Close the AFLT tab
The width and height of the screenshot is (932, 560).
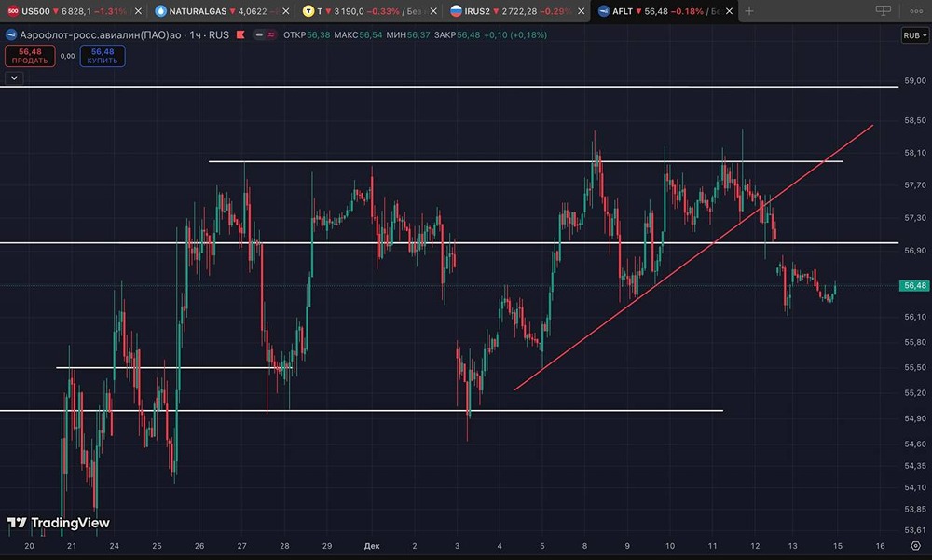(x=729, y=10)
